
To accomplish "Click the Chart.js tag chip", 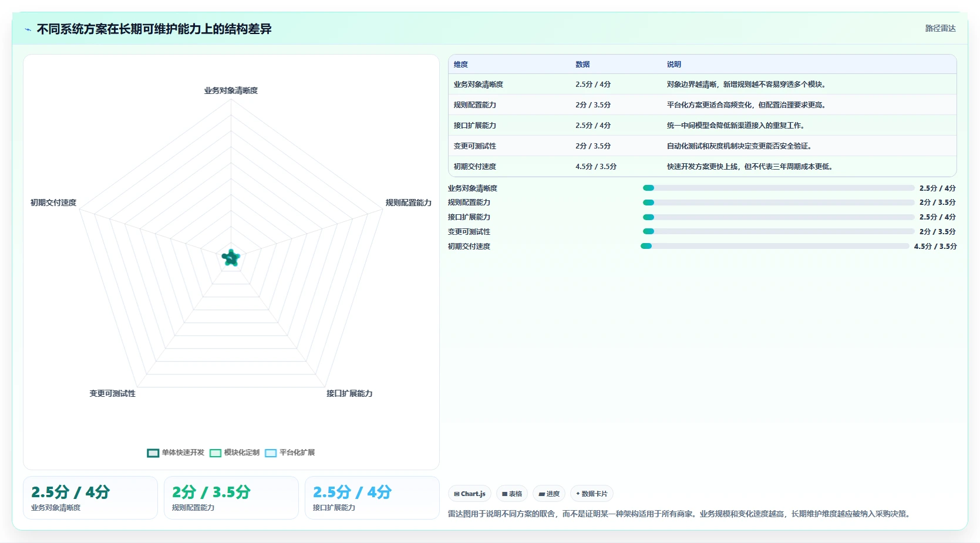I will [x=470, y=494].
